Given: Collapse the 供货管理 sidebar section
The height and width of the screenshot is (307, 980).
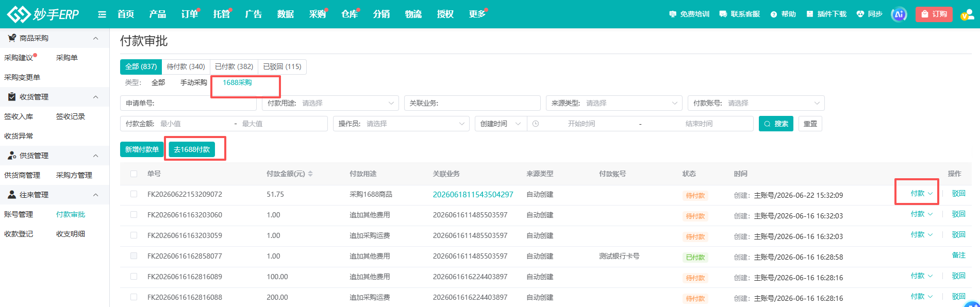Looking at the screenshot, I should point(95,156).
